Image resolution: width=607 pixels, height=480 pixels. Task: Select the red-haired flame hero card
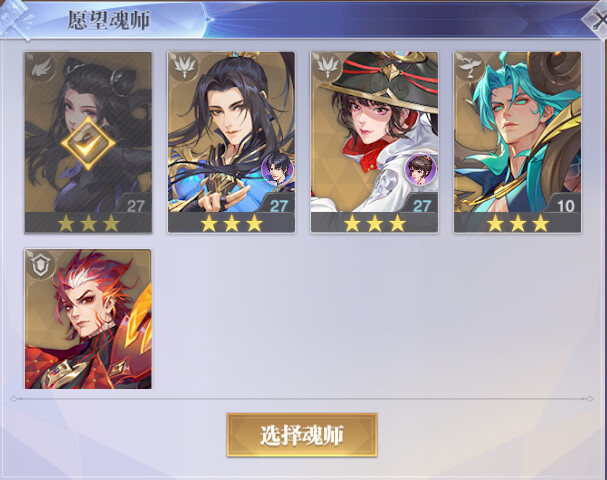click(88, 319)
